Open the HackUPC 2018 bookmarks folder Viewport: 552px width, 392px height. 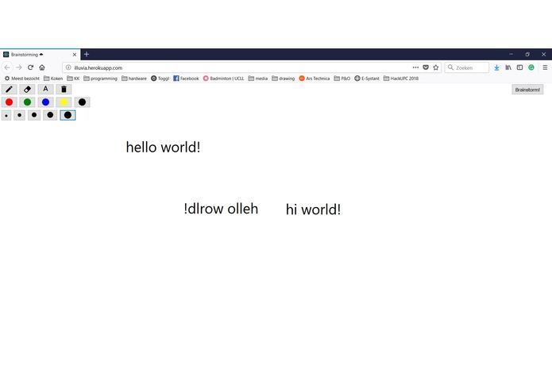click(x=401, y=79)
